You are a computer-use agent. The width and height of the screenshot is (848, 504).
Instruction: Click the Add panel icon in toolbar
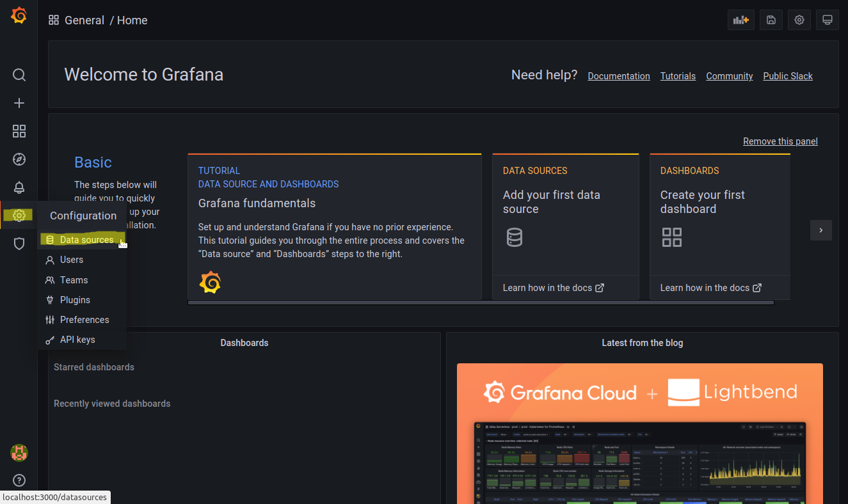741,20
